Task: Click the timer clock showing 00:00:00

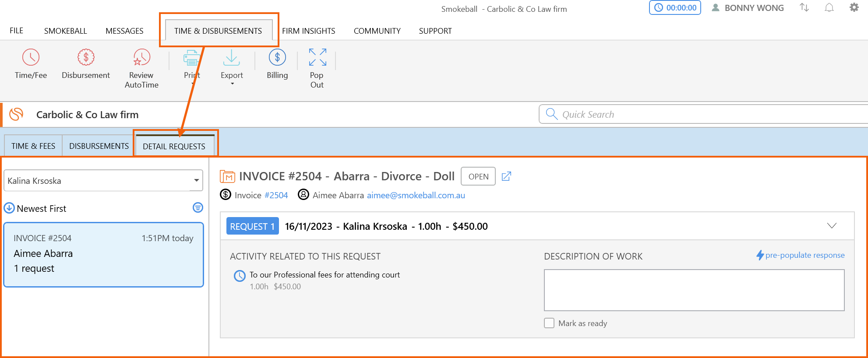Action: click(x=675, y=8)
